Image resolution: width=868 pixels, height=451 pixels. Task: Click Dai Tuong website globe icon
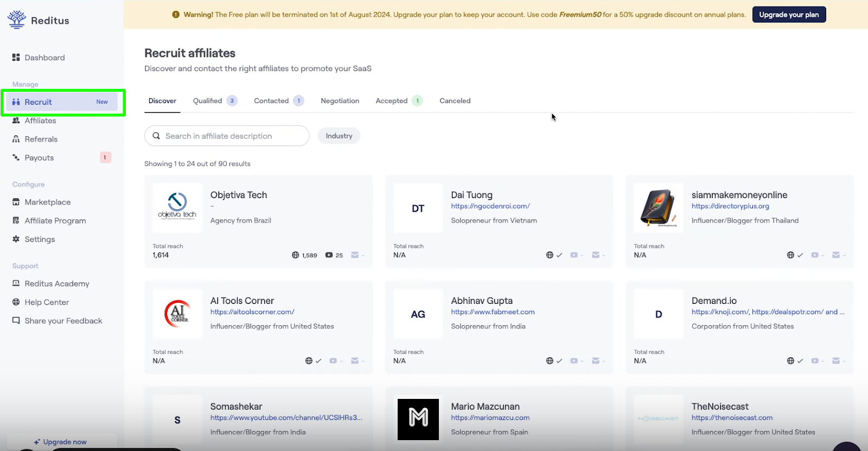(x=550, y=255)
